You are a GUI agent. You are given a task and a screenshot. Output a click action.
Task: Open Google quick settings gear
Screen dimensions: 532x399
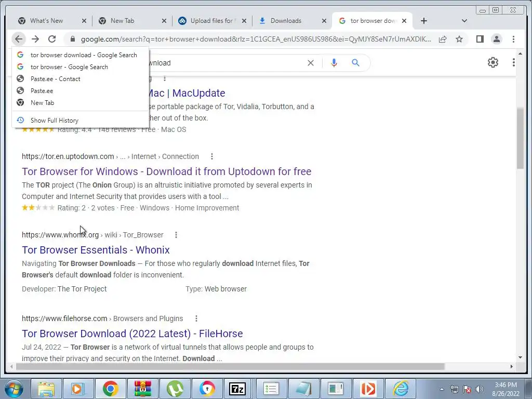[493, 62]
